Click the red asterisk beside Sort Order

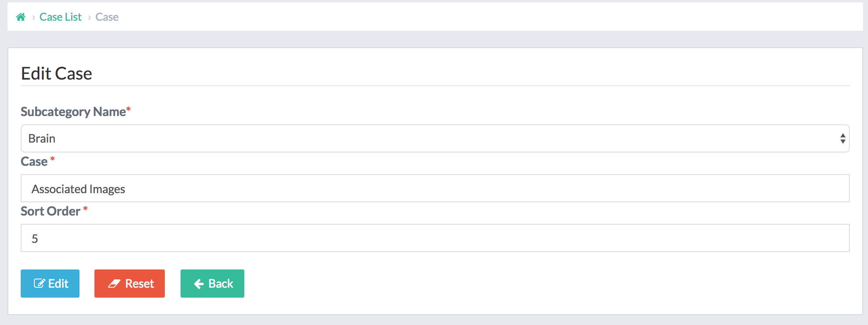click(85, 209)
